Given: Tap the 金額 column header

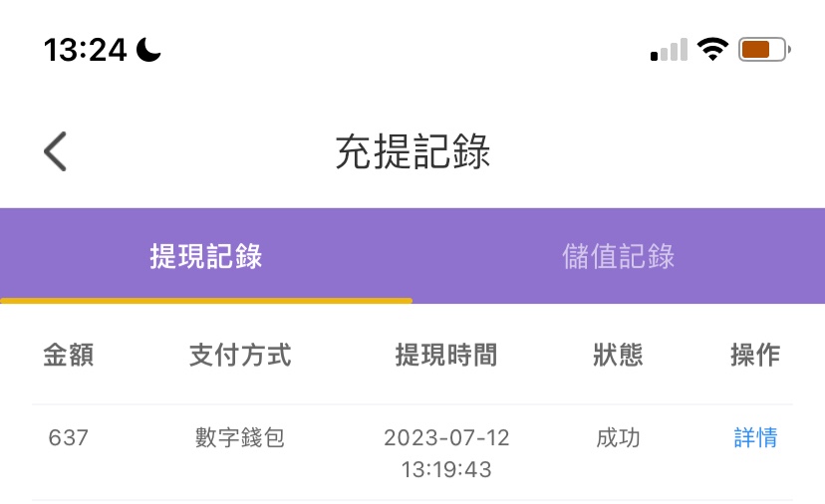Looking at the screenshot, I should tap(69, 355).
